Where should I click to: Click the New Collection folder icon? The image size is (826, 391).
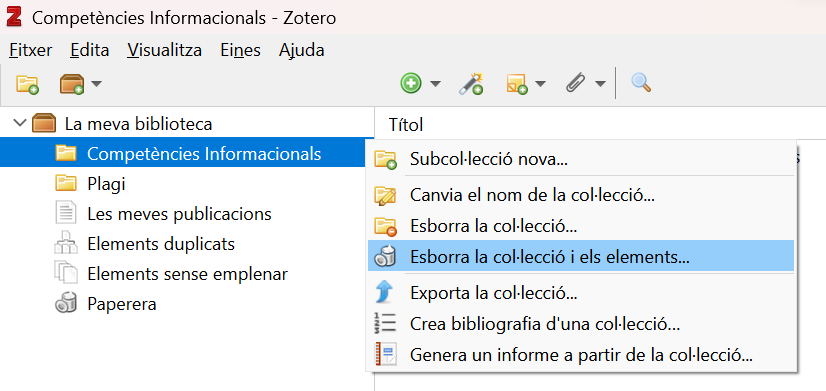coord(27,83)
